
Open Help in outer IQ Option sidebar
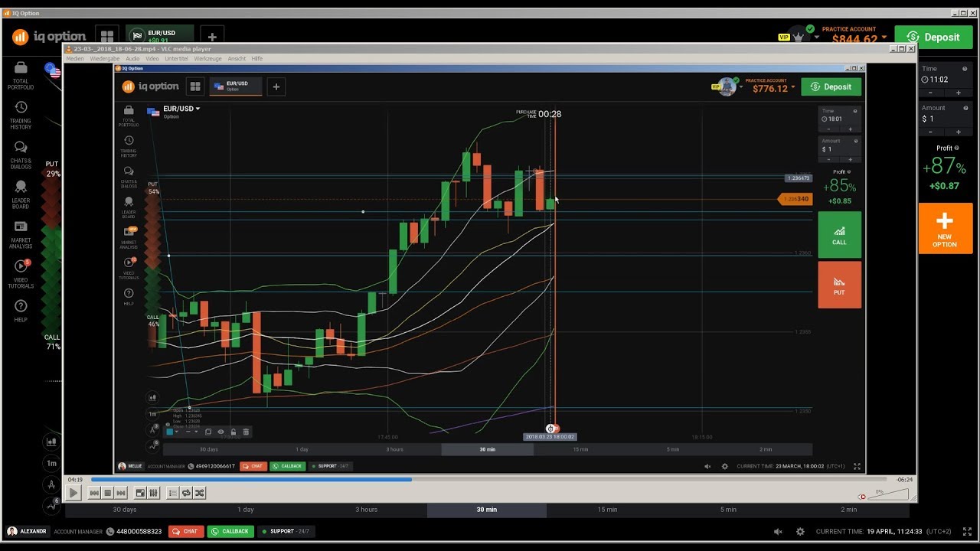point(21,311)
